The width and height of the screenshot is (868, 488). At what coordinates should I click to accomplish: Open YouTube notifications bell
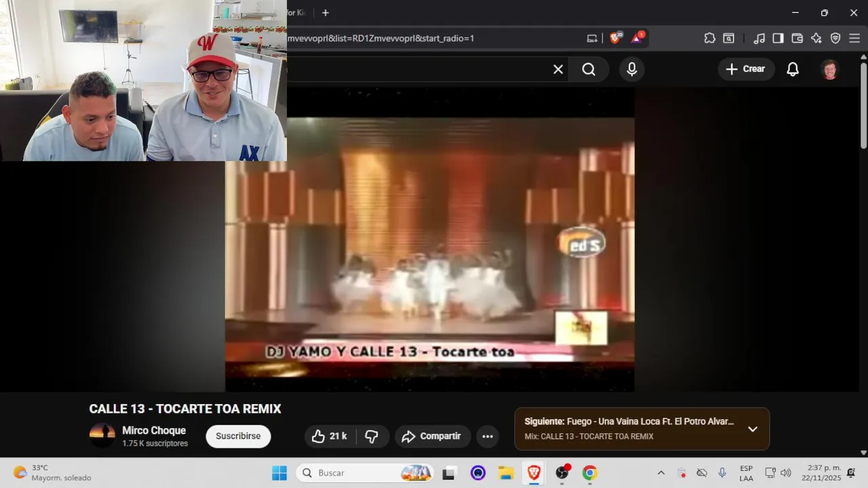click(x=793, y=69)
